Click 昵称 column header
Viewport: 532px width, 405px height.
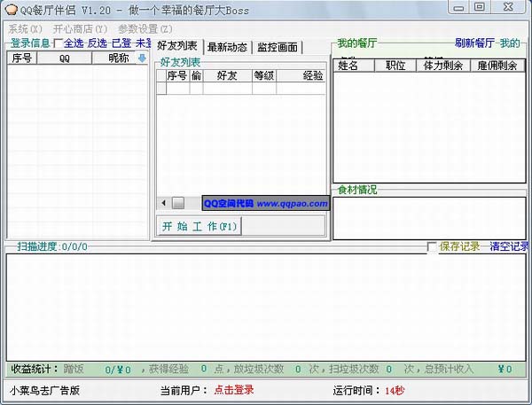click(x=119, y=58)
